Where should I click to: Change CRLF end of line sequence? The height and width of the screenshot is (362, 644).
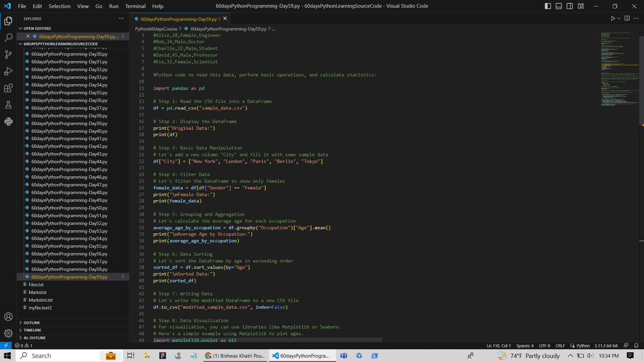coord(560,345)
